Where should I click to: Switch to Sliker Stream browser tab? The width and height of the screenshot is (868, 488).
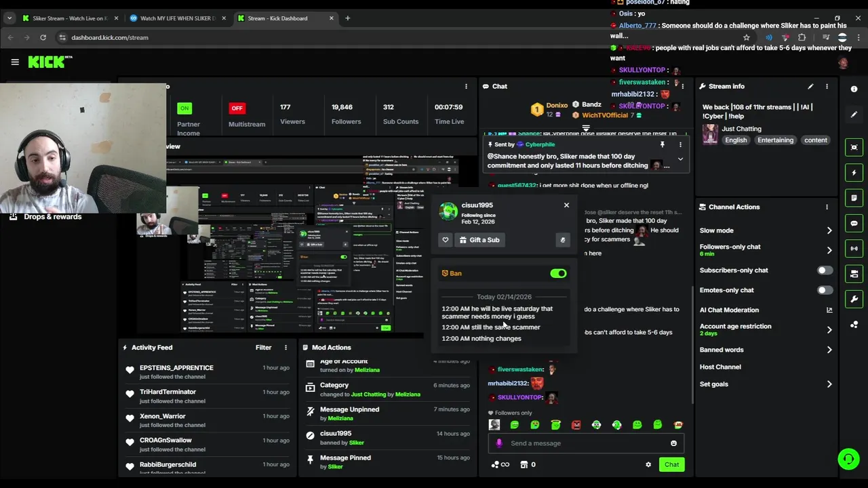pos(70,18)
